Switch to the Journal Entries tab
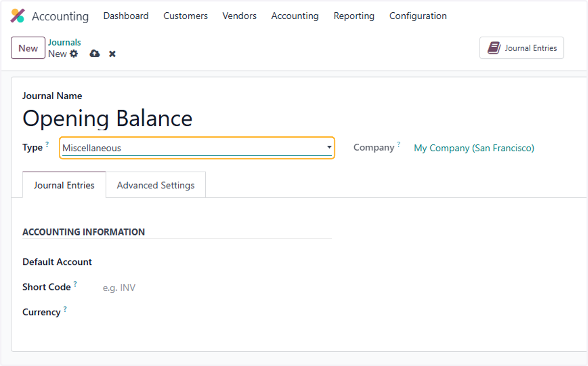This screenshot has width=588, height=366. 64,185
